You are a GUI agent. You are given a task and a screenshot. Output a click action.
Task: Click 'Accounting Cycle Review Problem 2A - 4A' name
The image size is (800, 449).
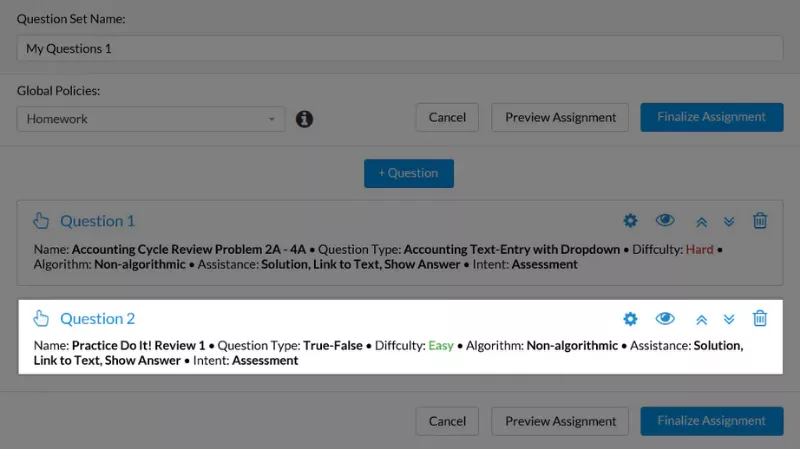tap(189, 250)
